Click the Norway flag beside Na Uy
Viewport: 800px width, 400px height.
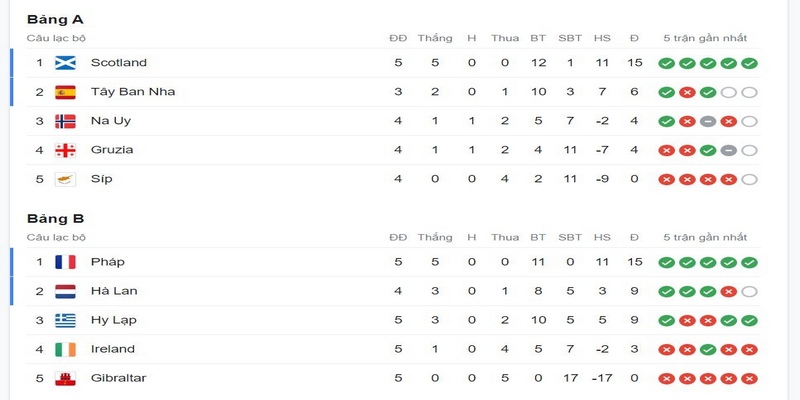pyautogui.click(x=65, y=121)
